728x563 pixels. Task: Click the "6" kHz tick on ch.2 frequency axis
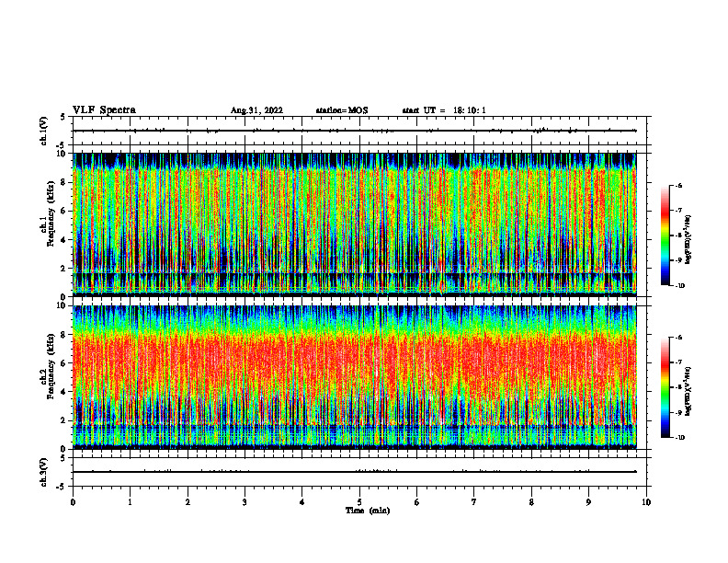(x=63, y=363)
